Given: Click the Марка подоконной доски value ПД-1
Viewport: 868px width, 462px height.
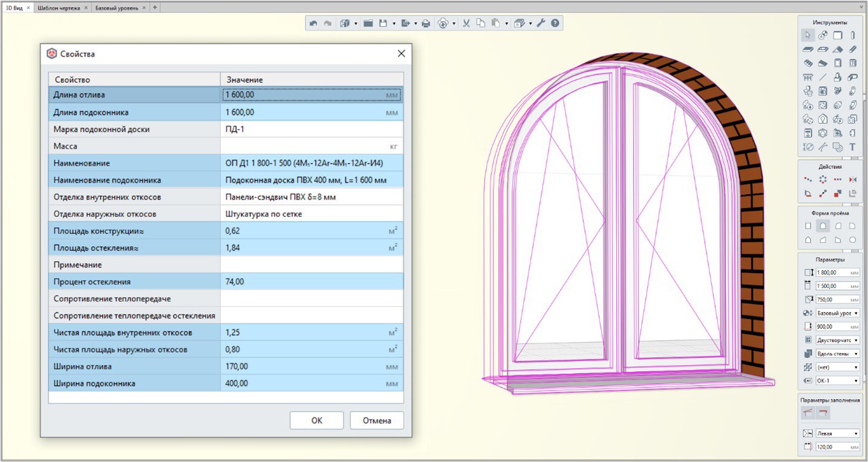Looking at the screenshot, I should click(x=312, y=129).
